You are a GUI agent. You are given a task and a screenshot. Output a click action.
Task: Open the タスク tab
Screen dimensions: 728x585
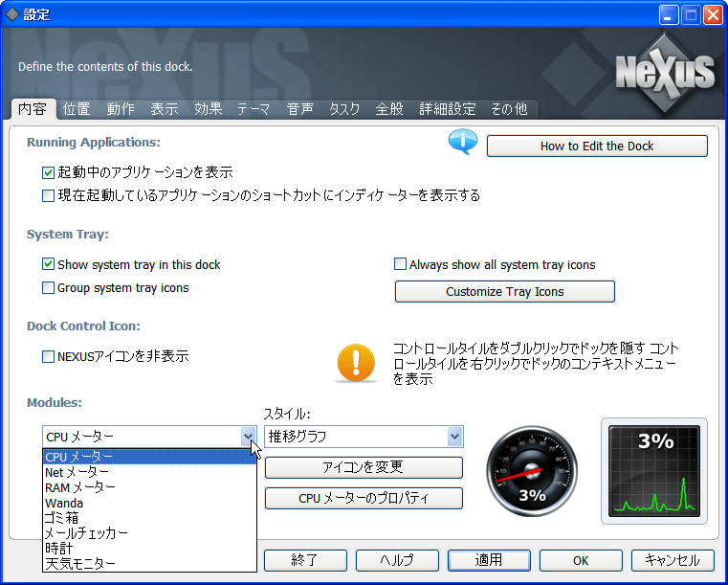344,109
